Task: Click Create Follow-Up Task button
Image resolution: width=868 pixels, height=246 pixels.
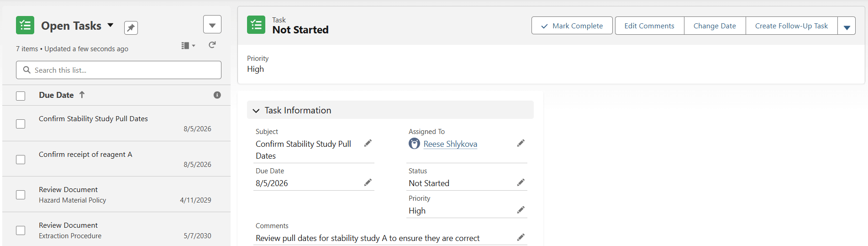Action: (791, 26)
